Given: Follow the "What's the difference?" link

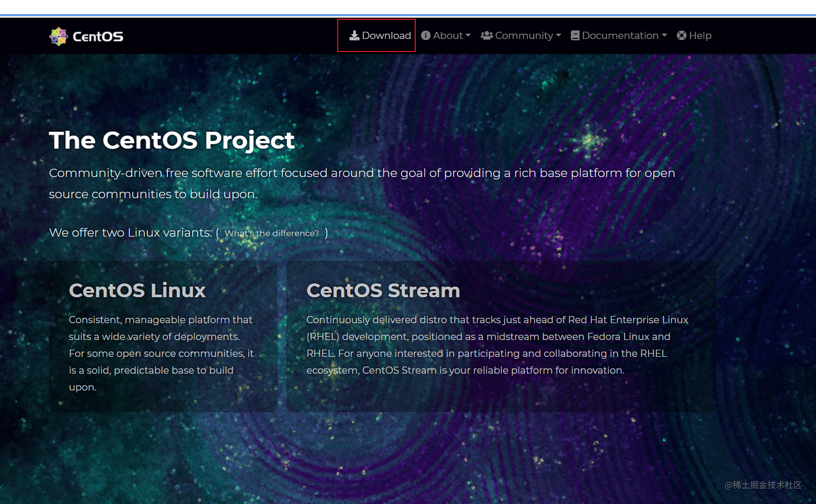Looking at the screenshot, I should 272,233.
